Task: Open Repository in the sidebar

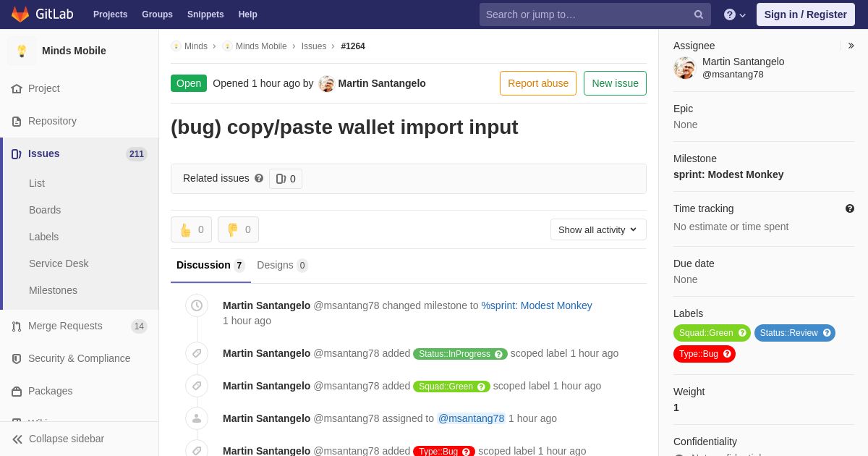Action: coord(80,121)
